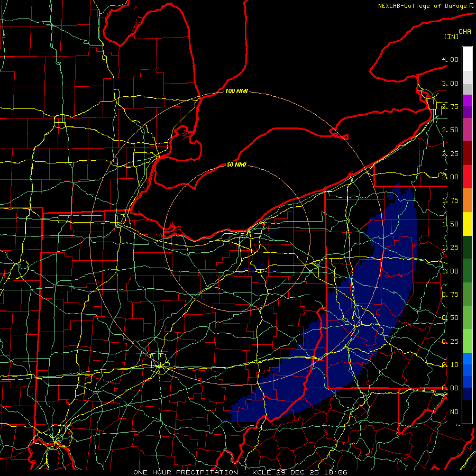Click the 0.25 legend value

click(450, 342)
